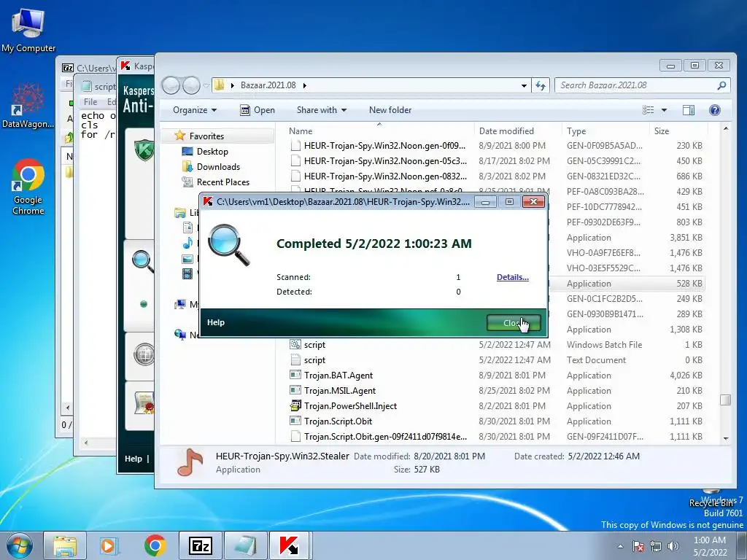This screenshot has height=560, width=747.
Task: Select Trojan.BAT.Agent application icon
Action: pos(295,375)
